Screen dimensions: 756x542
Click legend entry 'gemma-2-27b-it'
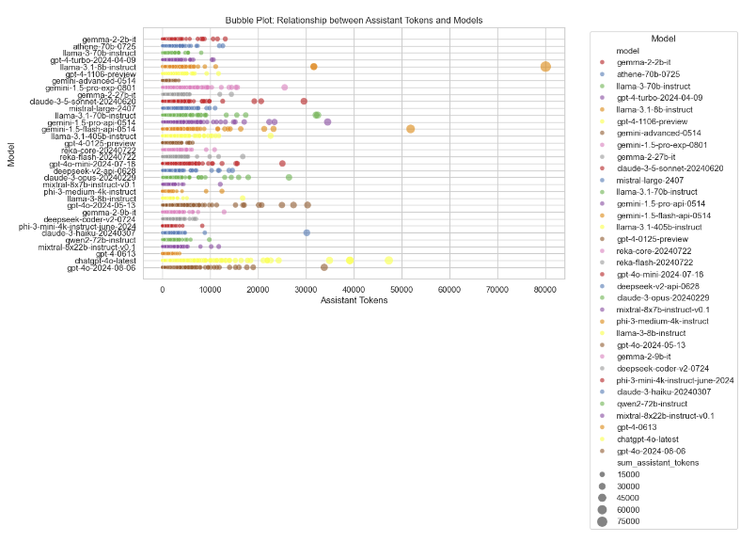point(646,157)
